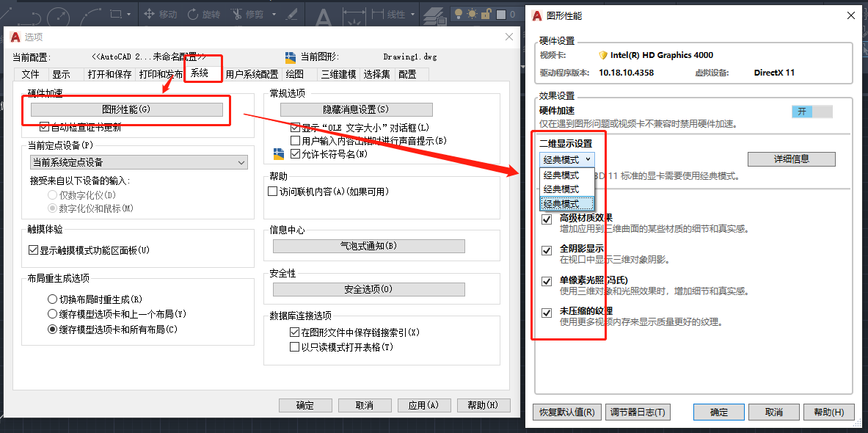Select the Rotate (旋转) tool
This screenshot has height=433, width=868.
203,14
